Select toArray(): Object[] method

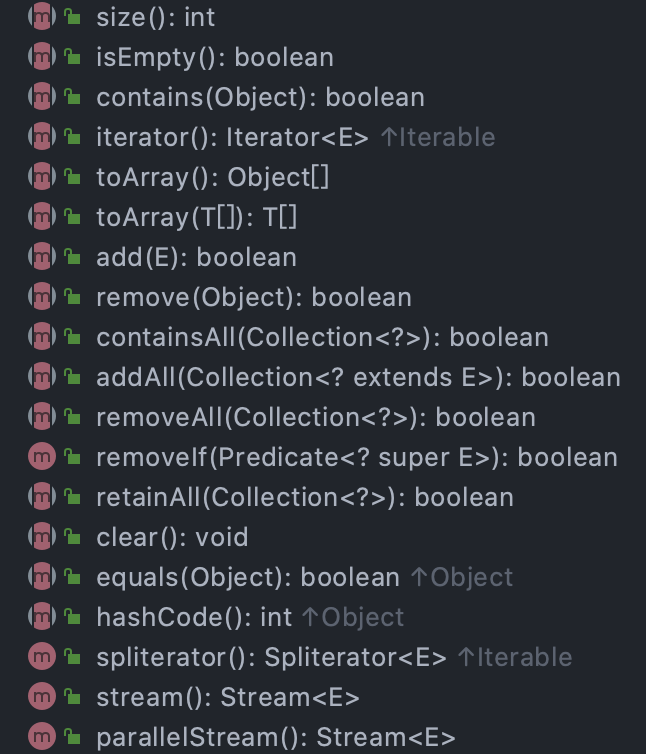[x=212, y=177]
